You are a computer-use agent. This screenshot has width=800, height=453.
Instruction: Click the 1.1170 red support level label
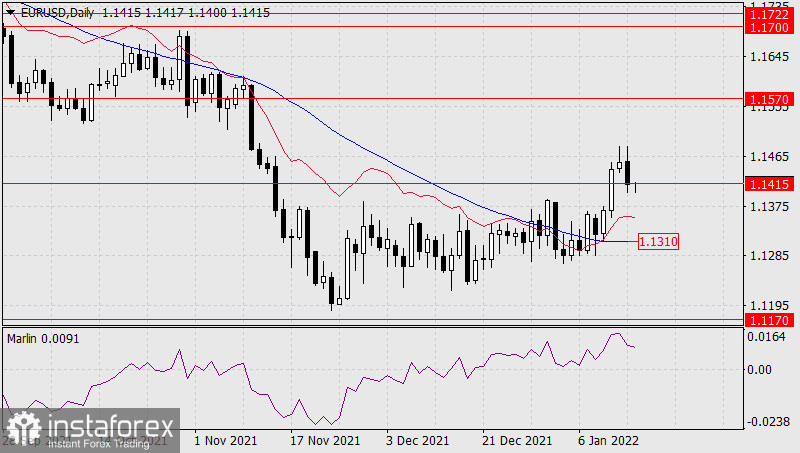(769, 320)
